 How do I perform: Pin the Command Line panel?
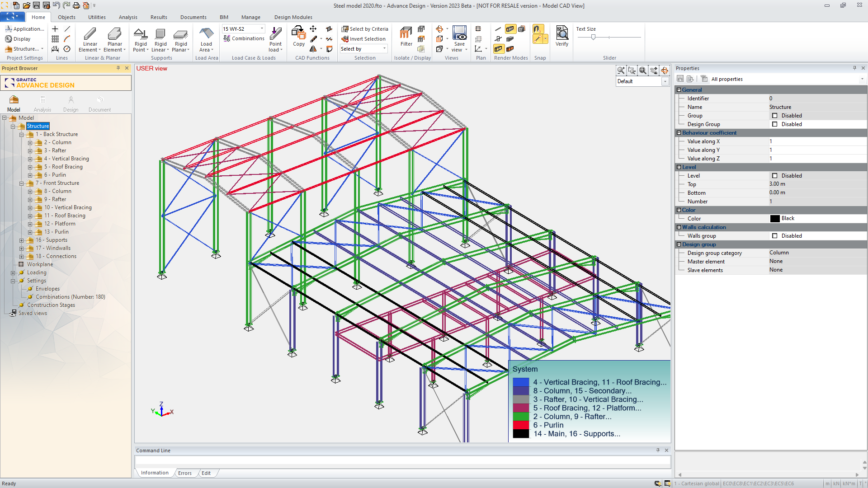pyautogui.click(x=658, y=450)
